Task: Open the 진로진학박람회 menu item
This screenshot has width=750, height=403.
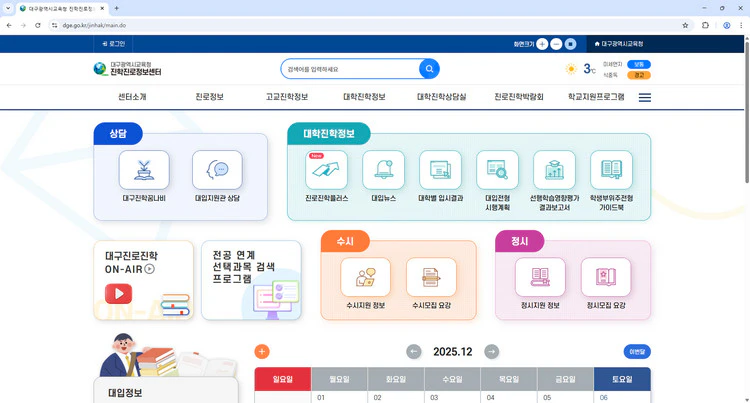Action: coord(518,97)
